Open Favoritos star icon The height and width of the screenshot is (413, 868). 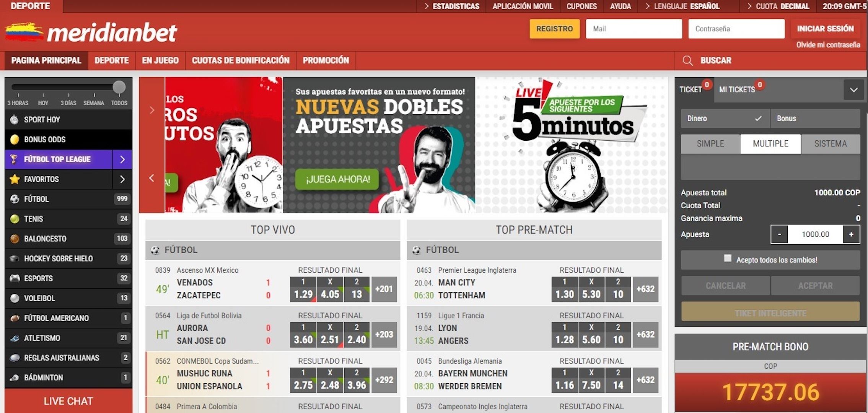point(15,179)
